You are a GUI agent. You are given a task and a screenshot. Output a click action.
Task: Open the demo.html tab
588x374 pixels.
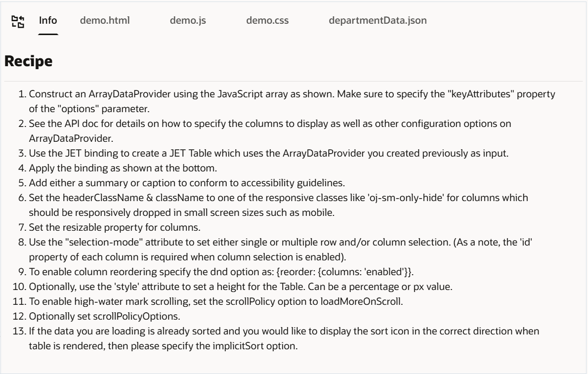[x=105, y=21]
